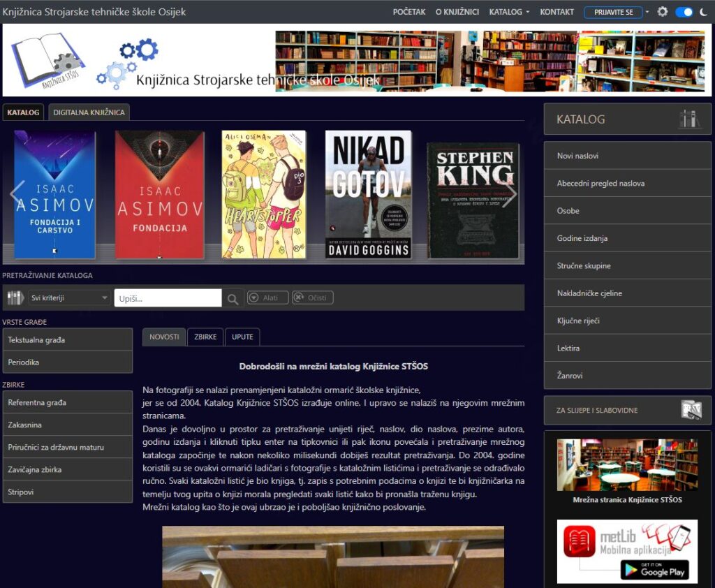Open settings via the gear icon

coord(663,12)
